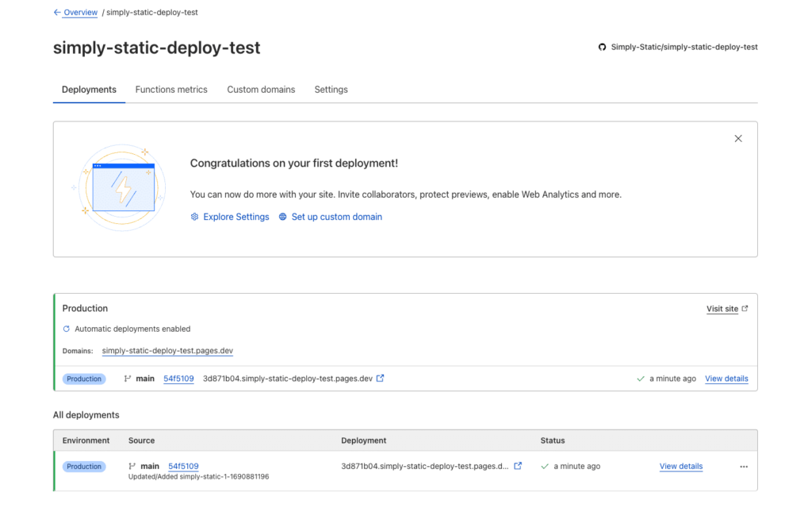Image resolution: width=812 pixels, height=508 pixels.
Task: Open Set up custom domain link
Action: pos(336,217)
